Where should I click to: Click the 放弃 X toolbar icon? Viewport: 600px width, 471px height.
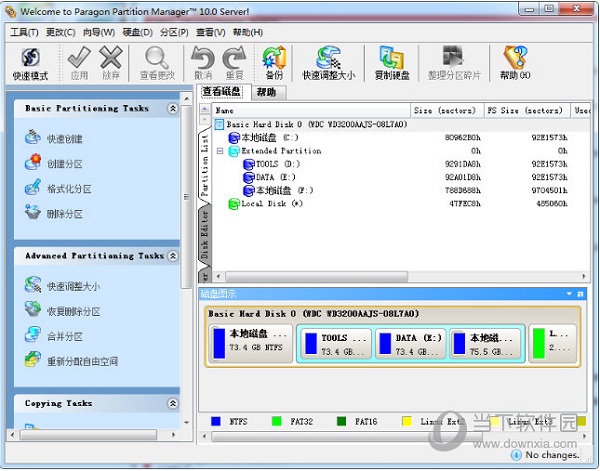click(111, 63)
